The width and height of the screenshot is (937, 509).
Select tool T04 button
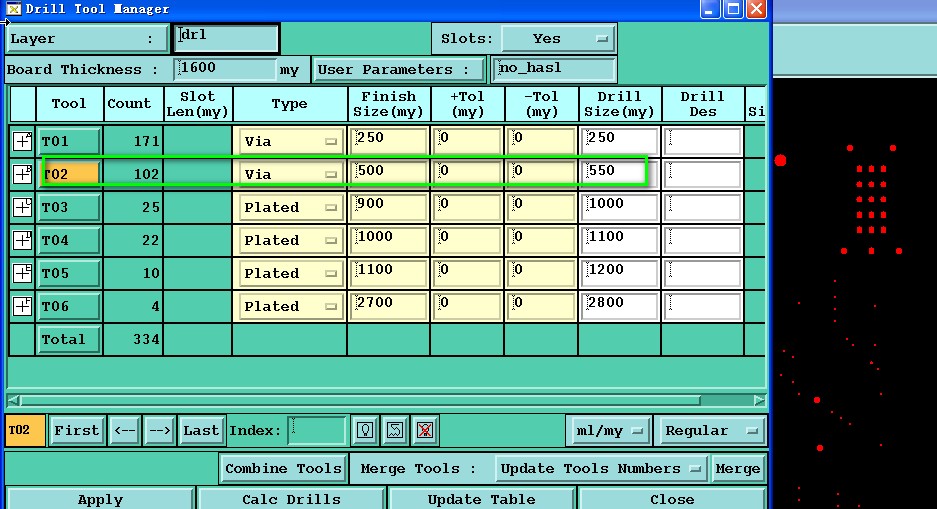(x=68, y=240)
